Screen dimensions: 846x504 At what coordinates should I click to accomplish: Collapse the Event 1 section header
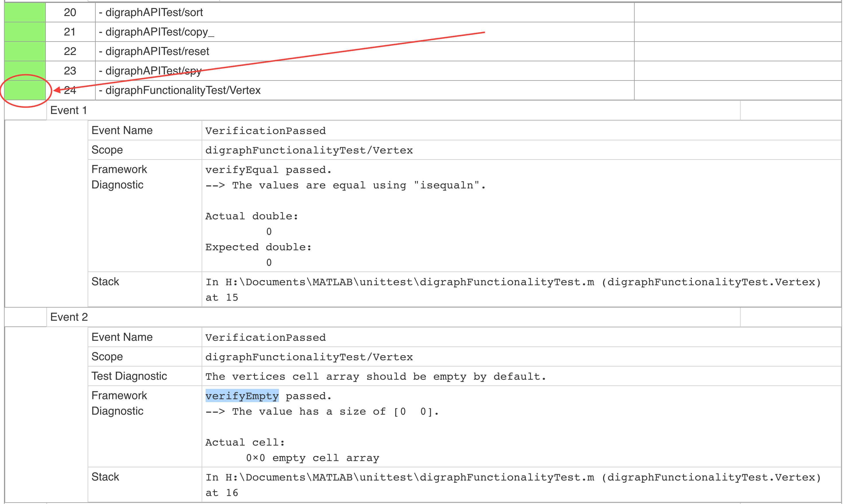pyautogui.click(x=69, y=110)
